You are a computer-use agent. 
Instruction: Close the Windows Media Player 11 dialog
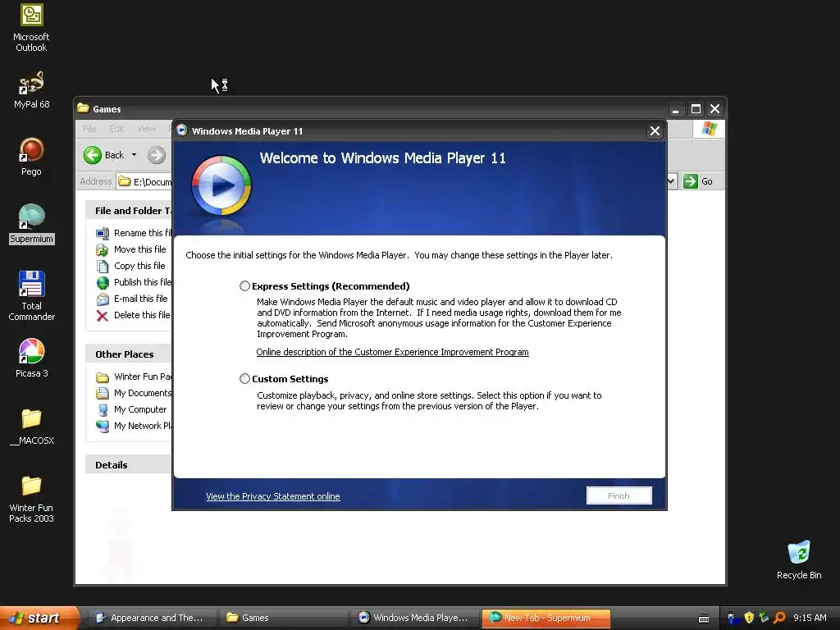(655, 131)
